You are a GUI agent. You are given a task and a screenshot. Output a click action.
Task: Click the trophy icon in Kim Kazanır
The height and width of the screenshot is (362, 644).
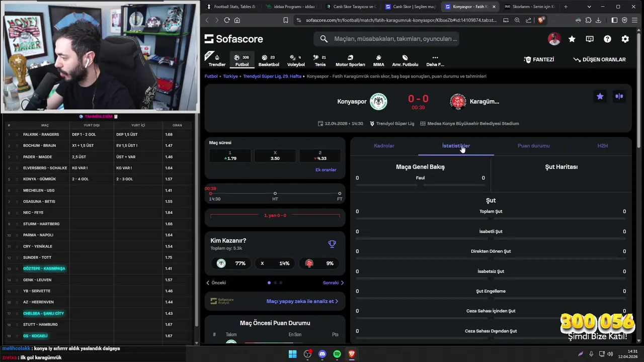[x=332, y=244]
